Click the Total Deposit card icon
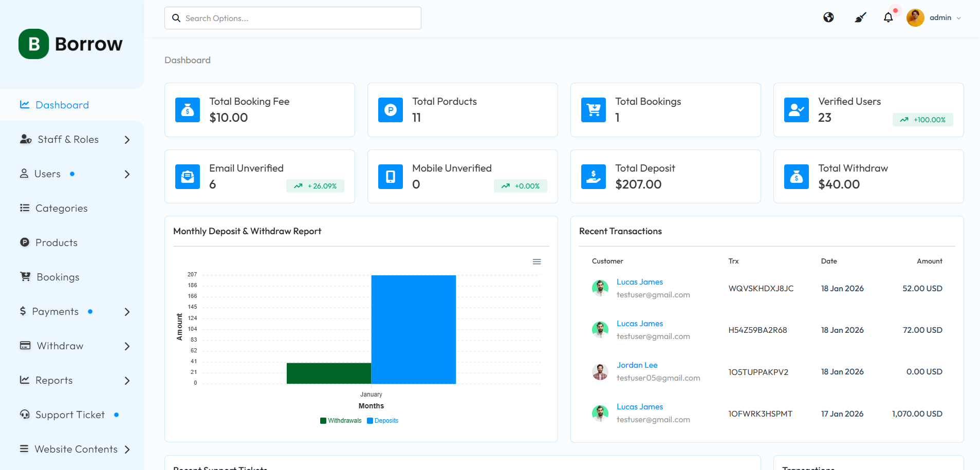 [594, 177]
